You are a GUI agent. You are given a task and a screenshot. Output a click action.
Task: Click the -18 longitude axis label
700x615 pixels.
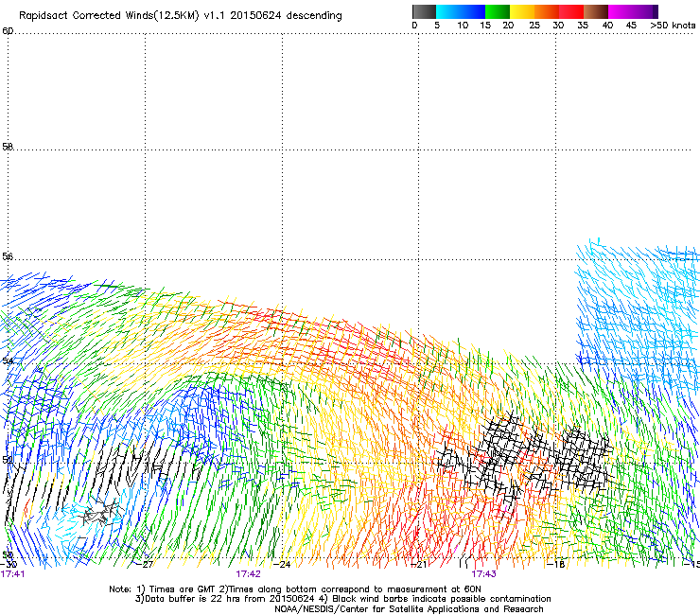pyautogui.click(x=556, y=564)
